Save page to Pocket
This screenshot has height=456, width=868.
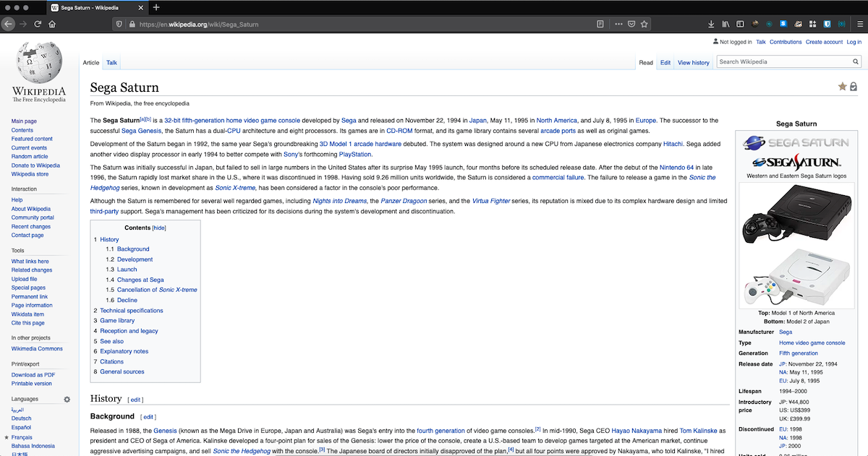point(631,24)
